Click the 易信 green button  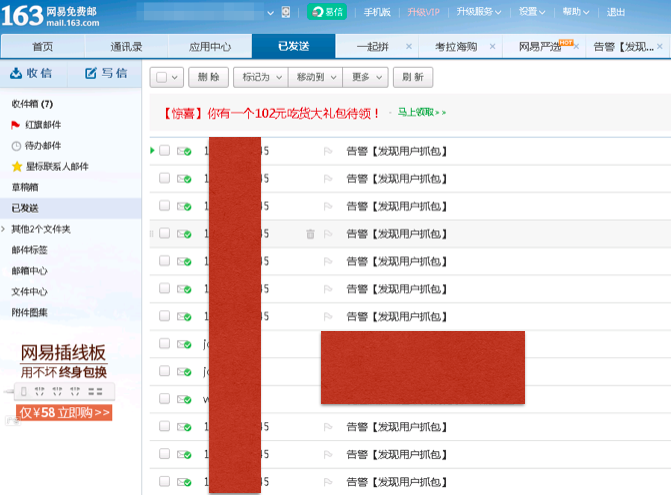pyautogui.click(x=327, y=12)
